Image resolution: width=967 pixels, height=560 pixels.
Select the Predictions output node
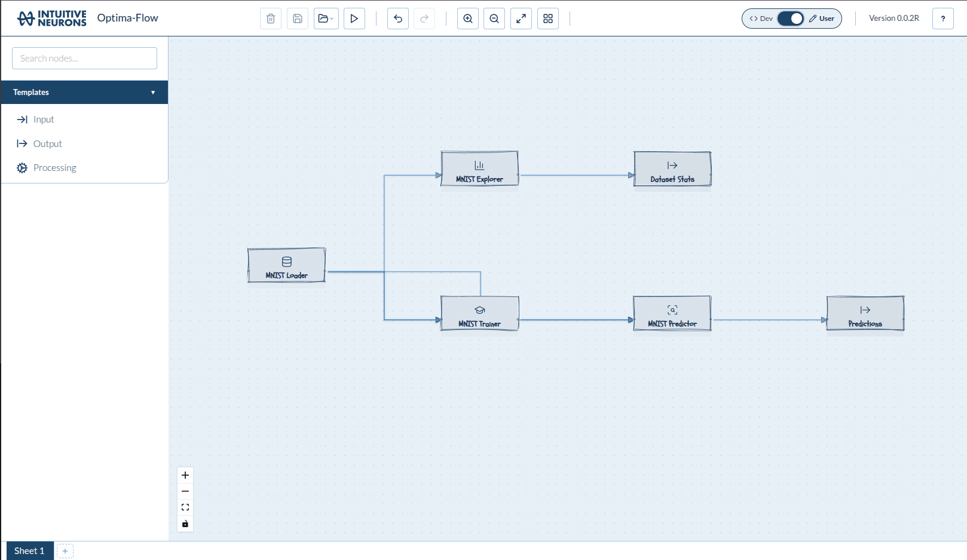(x=865, y=313)
